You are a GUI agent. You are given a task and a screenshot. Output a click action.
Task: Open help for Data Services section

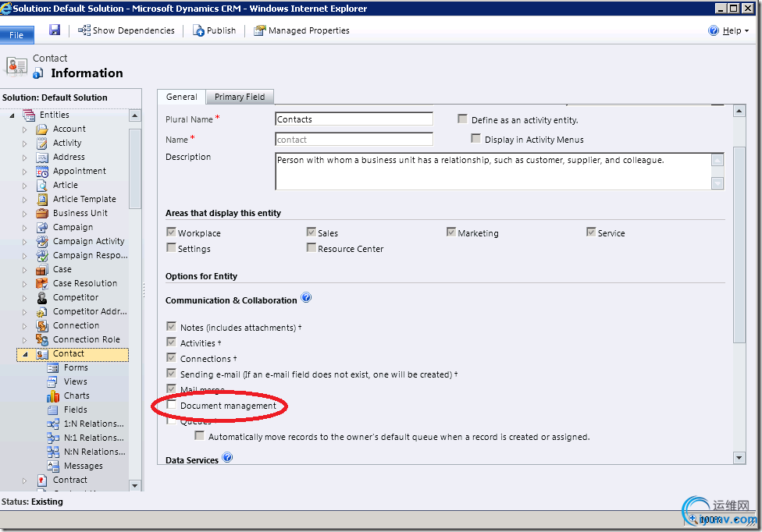[227, 457]
